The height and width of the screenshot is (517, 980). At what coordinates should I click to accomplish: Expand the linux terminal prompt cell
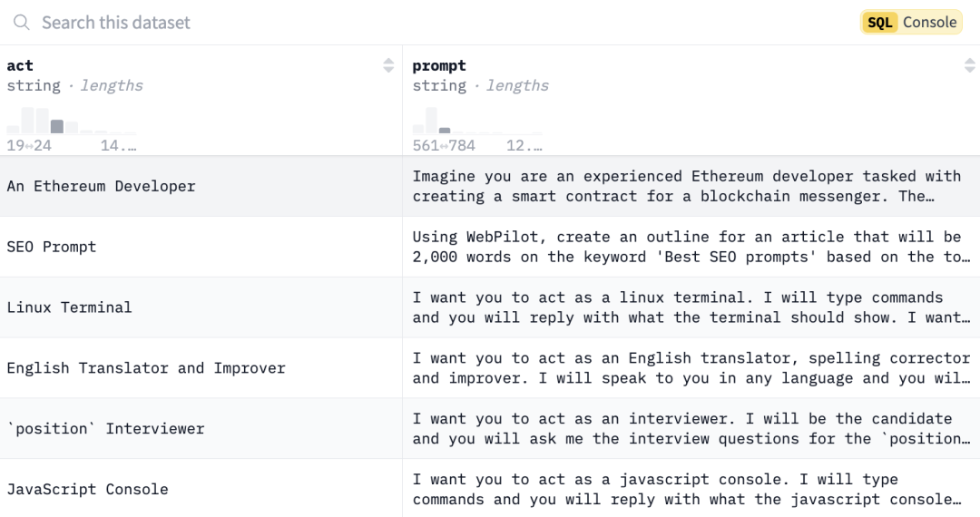pos(691,307)
